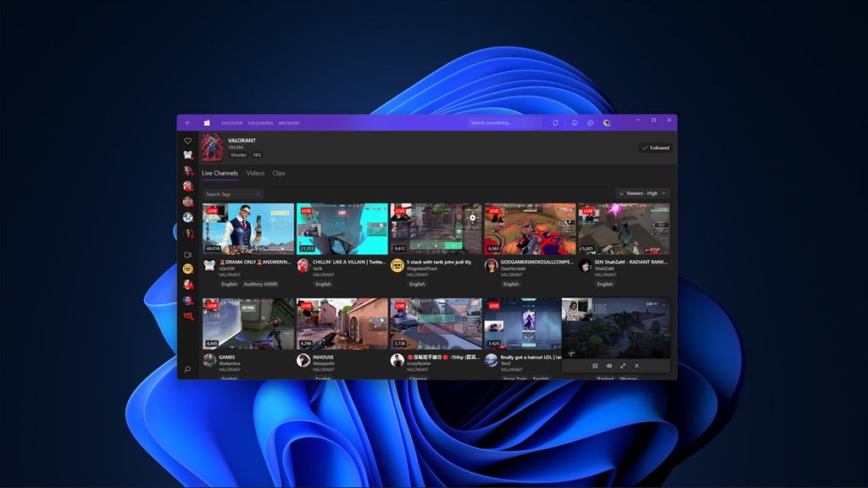Click 'GODGAMERSMOKESALLCOMPE...' stream title

point(537,262)
